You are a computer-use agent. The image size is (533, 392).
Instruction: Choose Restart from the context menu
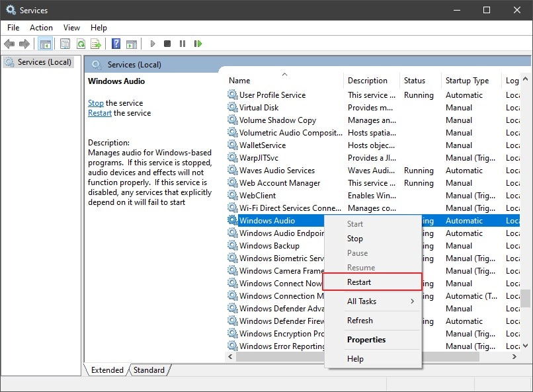pos(373,282)
